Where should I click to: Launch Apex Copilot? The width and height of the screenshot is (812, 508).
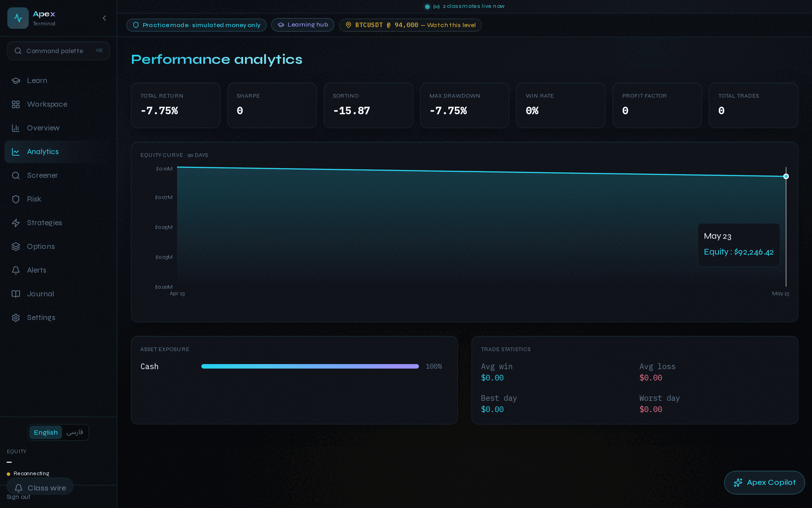tap(764, 483)
